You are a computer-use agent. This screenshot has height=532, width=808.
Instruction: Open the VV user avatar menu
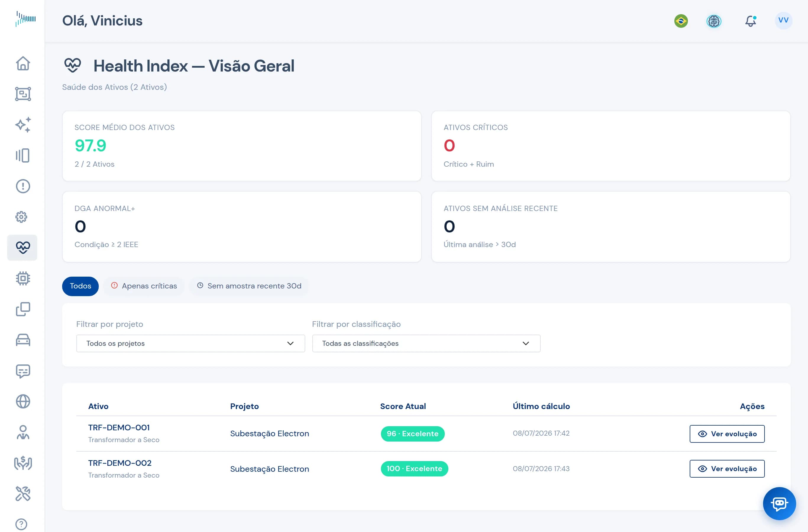coord(783,20)
